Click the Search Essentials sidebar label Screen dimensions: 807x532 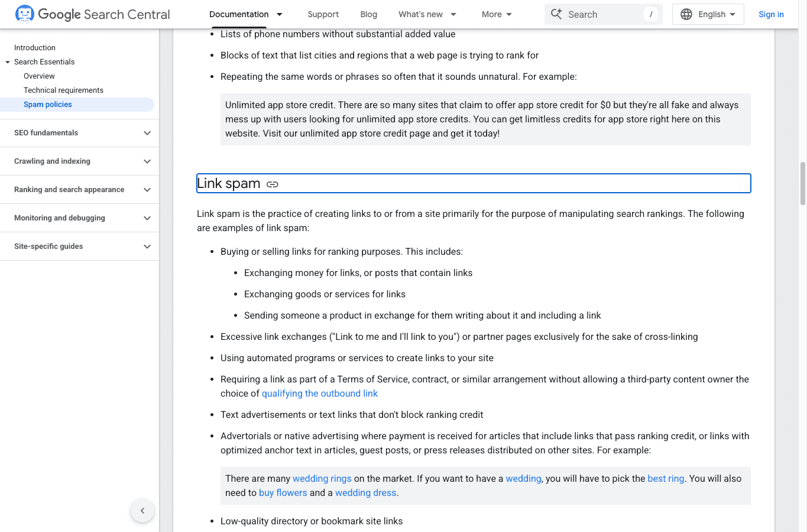pyautogui.click(x=44, y=62)
